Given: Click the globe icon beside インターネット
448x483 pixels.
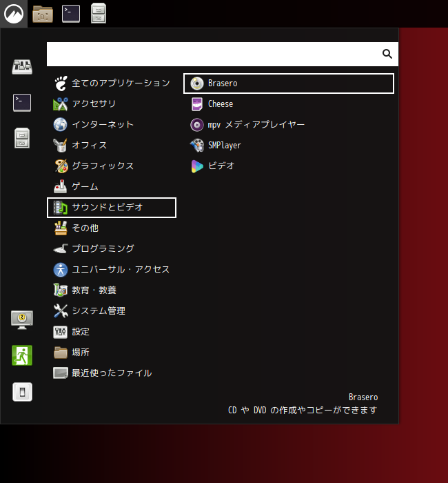Looking at the screenshot, I should [x=61, y=125].
